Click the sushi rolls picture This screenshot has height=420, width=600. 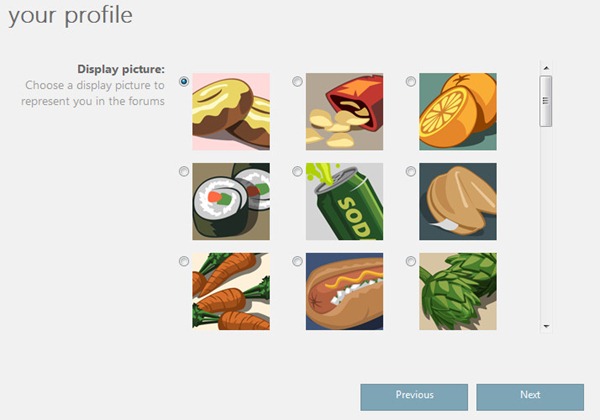231,201
